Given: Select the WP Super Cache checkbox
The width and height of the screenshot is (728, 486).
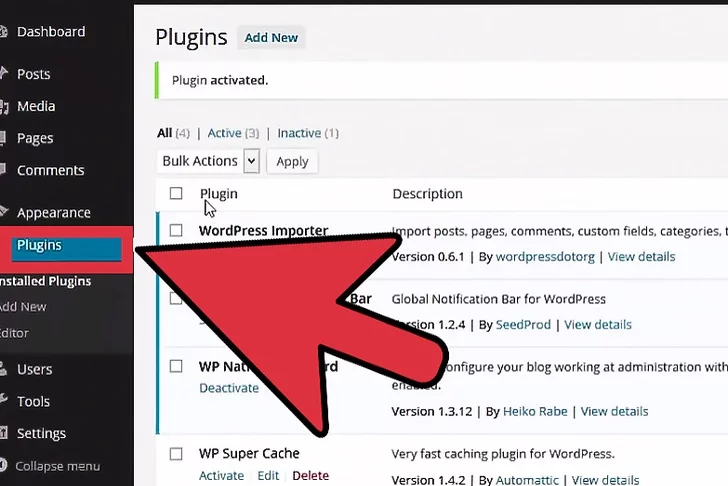Looking at the screenshot, I should 176,454.
